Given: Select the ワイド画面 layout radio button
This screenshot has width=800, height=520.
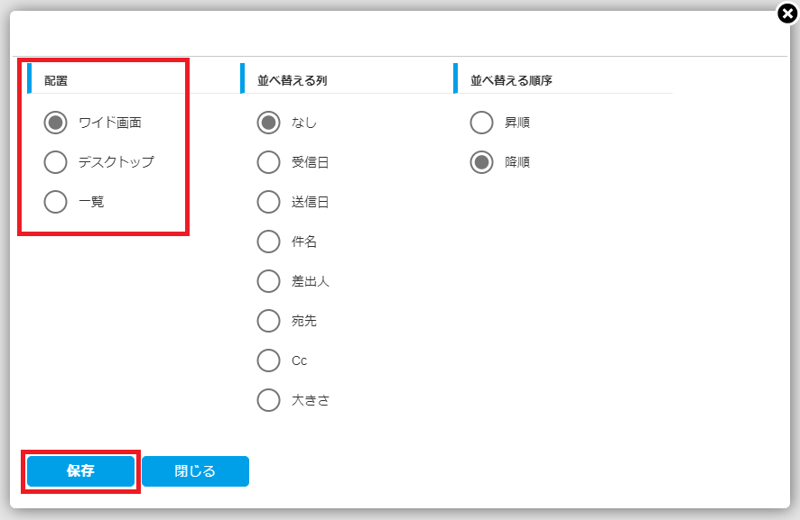Looking at the screenshot, I should click(x=56, y=123).
